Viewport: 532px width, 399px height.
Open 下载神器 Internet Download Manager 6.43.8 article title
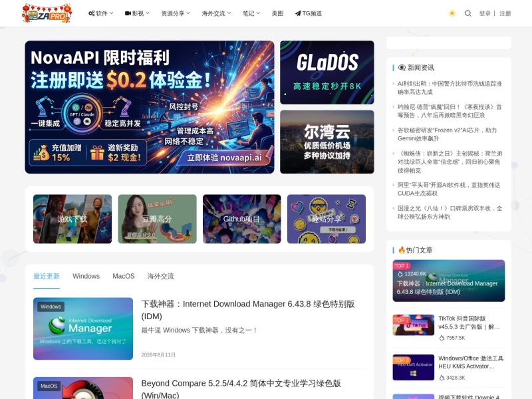248,310
